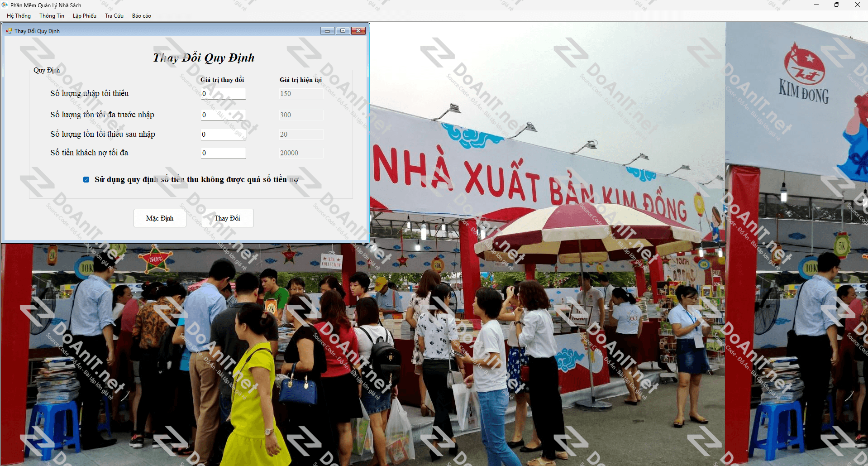Click the Giá trị thay đổi column header
The image size is (868, 466).
coord(222,80)
